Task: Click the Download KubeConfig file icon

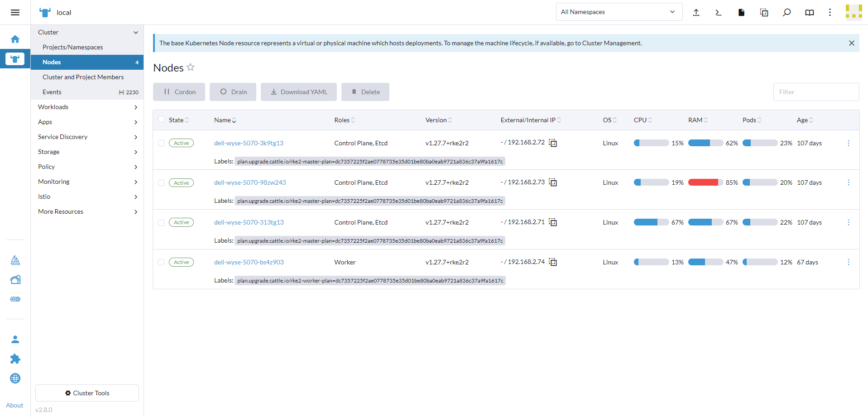Action: click(x=741, y=12)
